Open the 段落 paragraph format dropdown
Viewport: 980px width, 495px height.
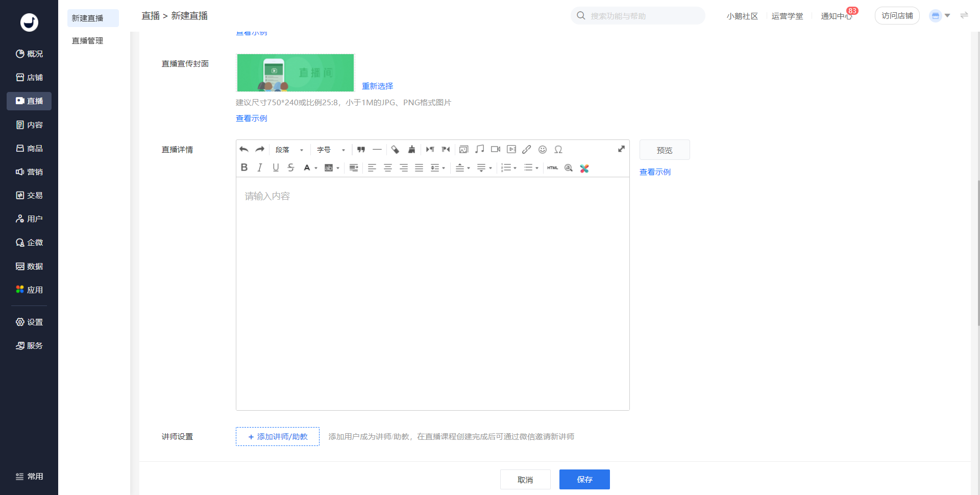click(289, 150)
